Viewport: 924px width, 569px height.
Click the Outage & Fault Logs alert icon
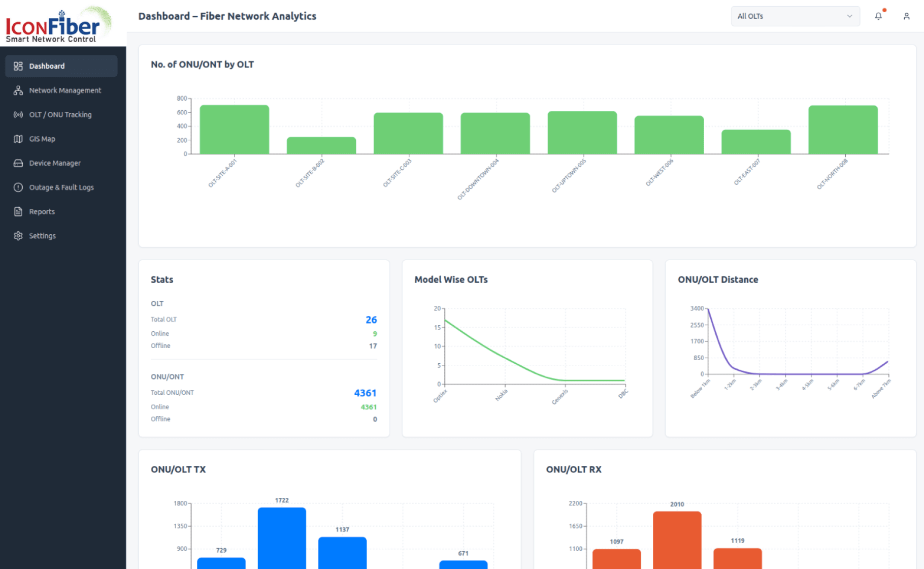[x=18, y=187]
